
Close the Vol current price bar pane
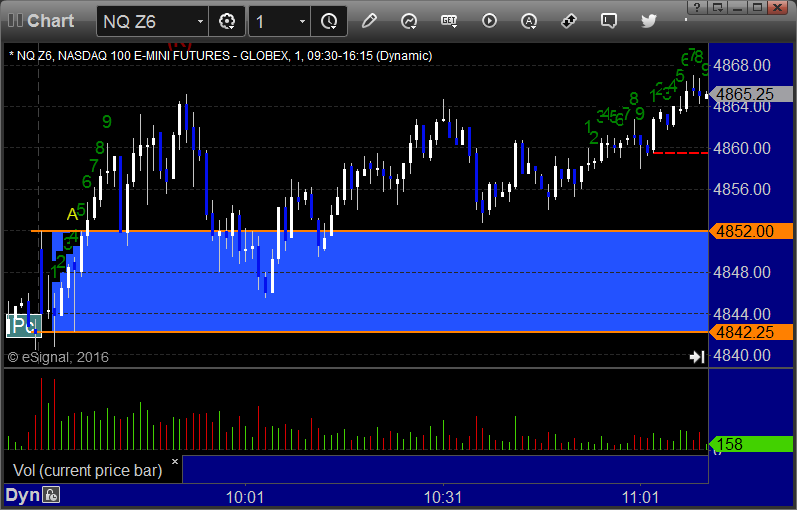(175, 462)
